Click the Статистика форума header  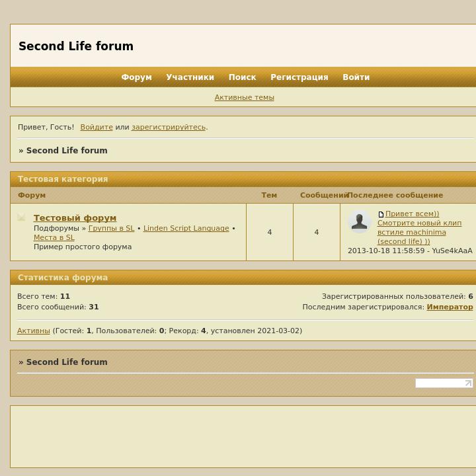pyautogui.click(x=63, y=278)
